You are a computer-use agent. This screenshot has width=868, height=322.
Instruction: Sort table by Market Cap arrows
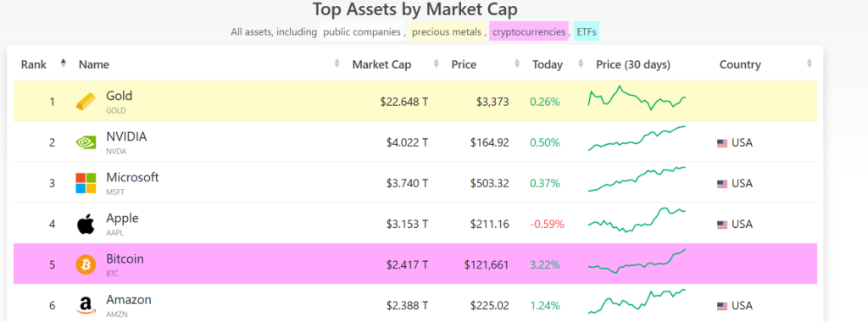(437, 64)
